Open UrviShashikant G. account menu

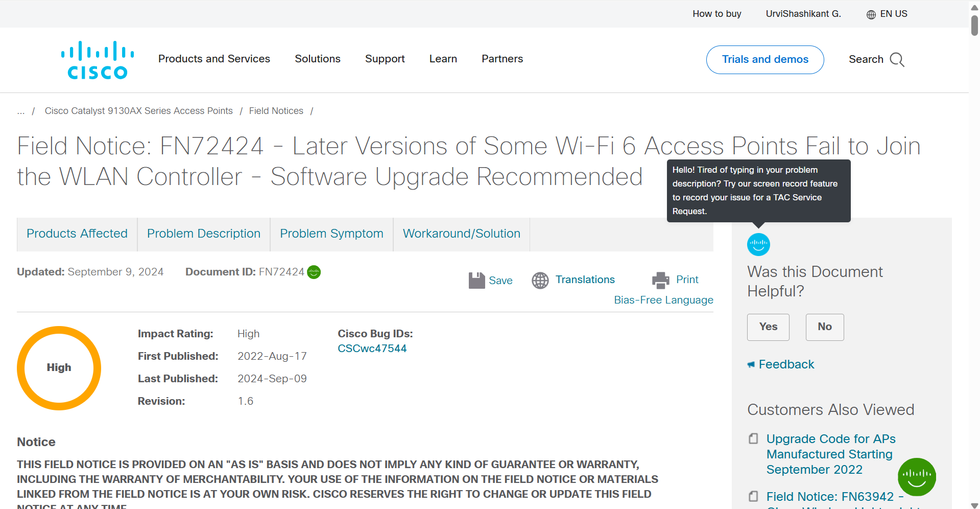[x=803, y=14]
